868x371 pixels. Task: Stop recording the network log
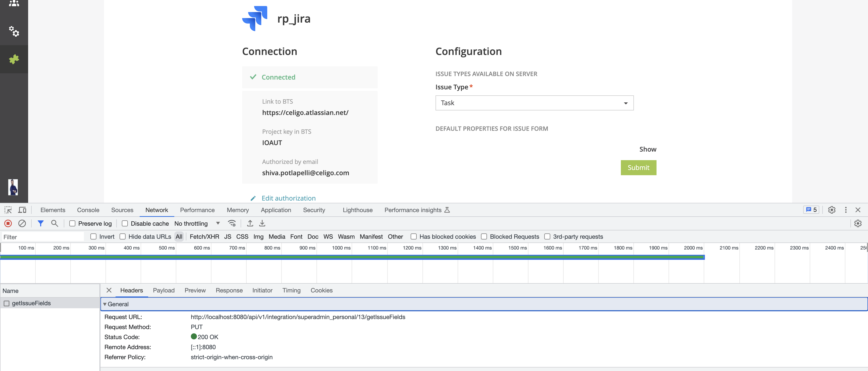[x=8, y=223]
